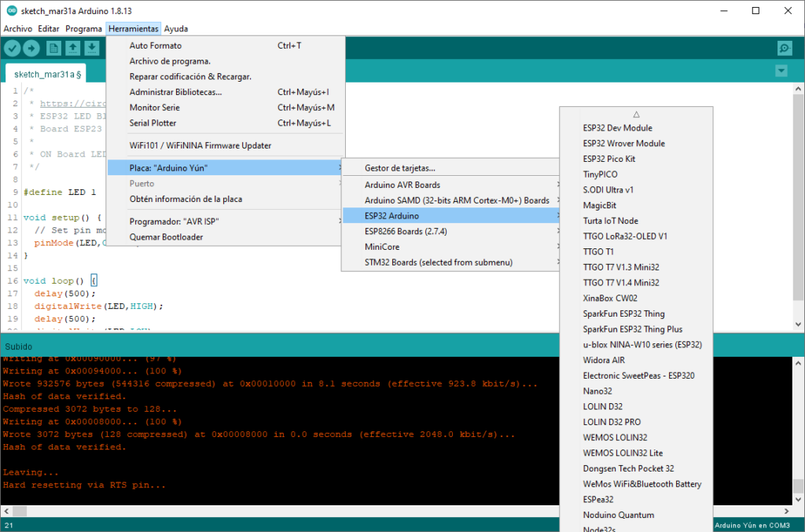This screenshot has width=805, height=532.
Task: Open Gestor de tarjetas
Action: [x=450, y=167]
